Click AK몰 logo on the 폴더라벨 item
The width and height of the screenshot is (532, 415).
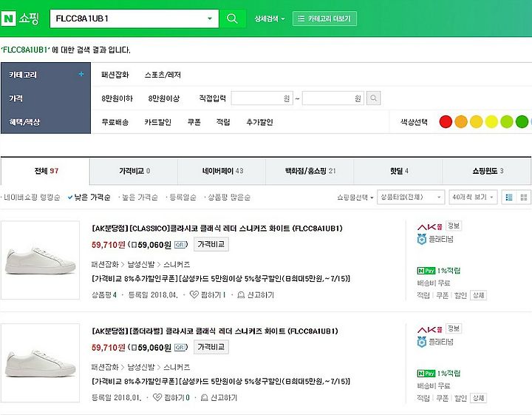click(x=430, y=330)
